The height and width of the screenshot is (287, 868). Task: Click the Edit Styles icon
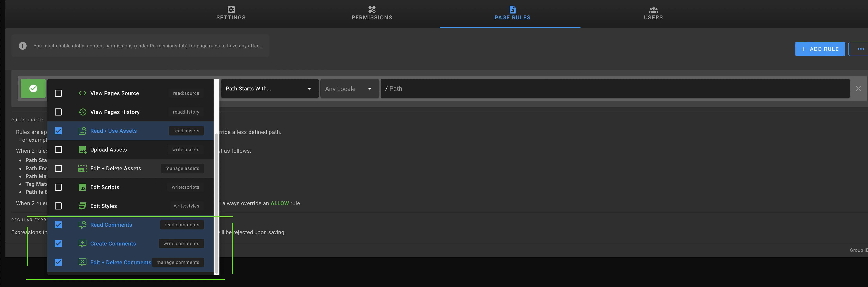click(82, 206)
